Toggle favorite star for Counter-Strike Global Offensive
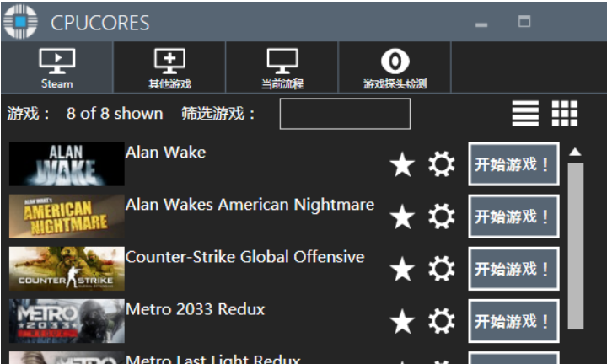 (402, 270)
